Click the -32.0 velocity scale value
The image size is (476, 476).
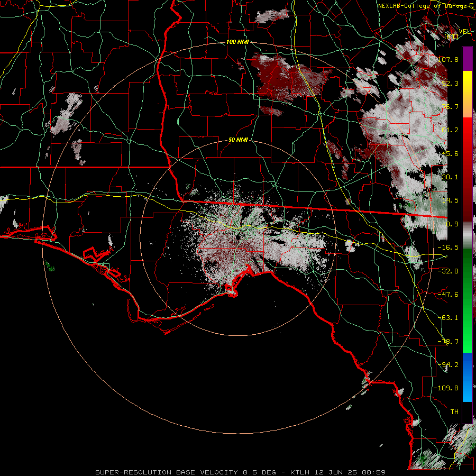tap(448, 271)
